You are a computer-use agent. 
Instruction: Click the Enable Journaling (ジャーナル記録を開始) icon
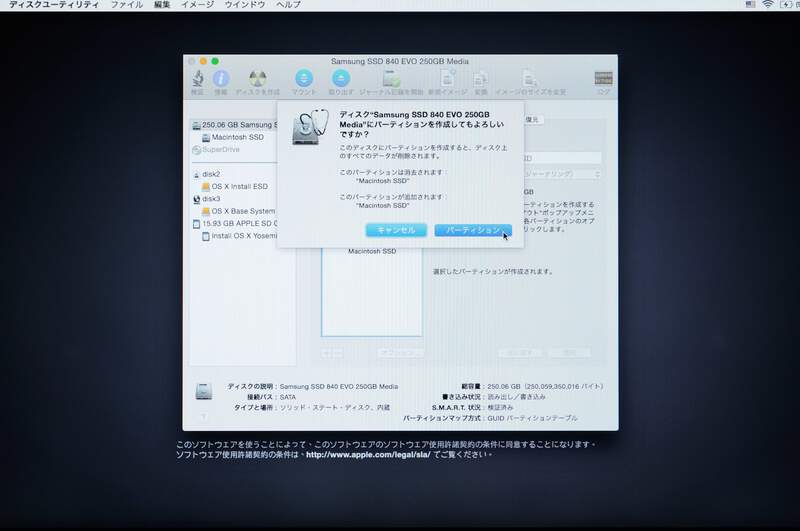click(391, 79)
